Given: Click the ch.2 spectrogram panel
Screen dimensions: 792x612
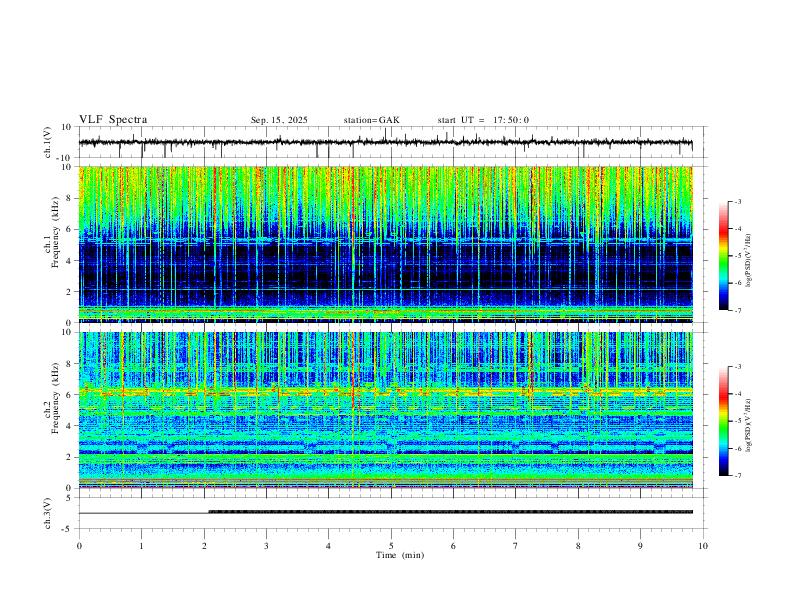Looking at the screenshot, I should tap(386, 410).
